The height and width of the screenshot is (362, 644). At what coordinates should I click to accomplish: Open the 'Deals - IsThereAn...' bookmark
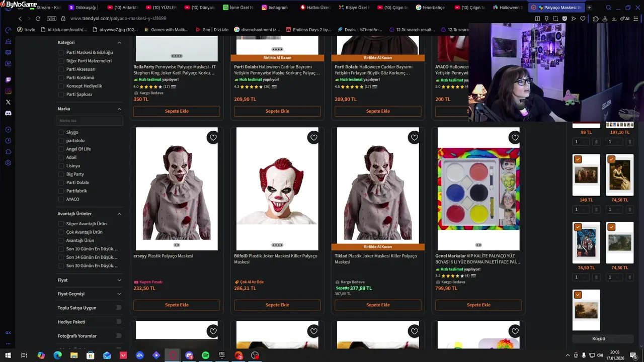[x=360, y=30]
